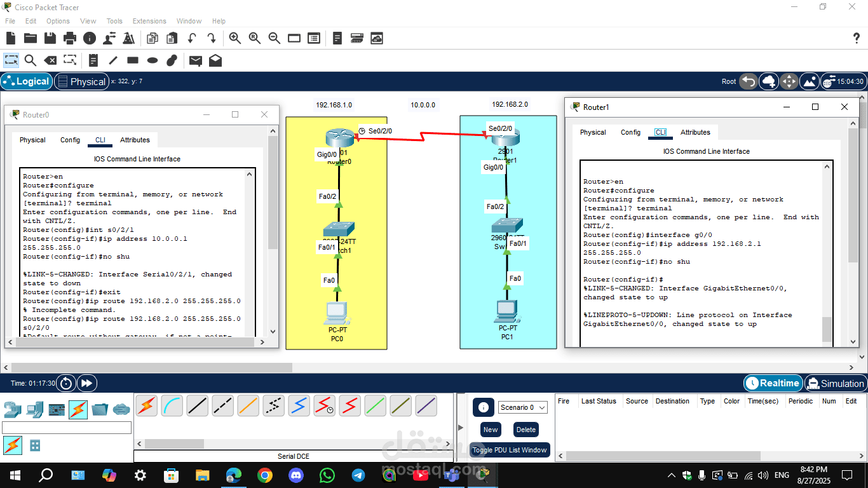Pick the light-blue Console cable
The height and width of the screenshot is (488, 868).
click(x=172, y=405)
